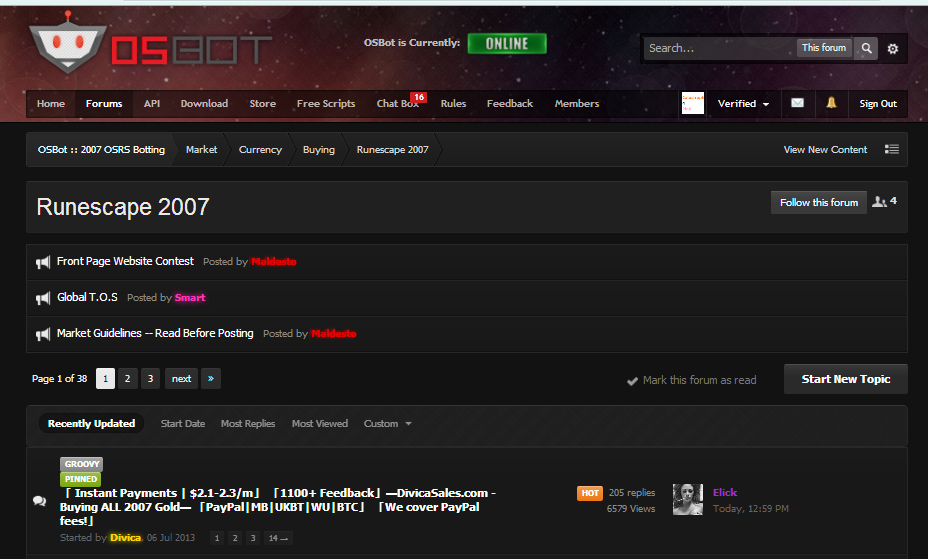
Task: Go to pagination page 2
Action: click(127, 379)
